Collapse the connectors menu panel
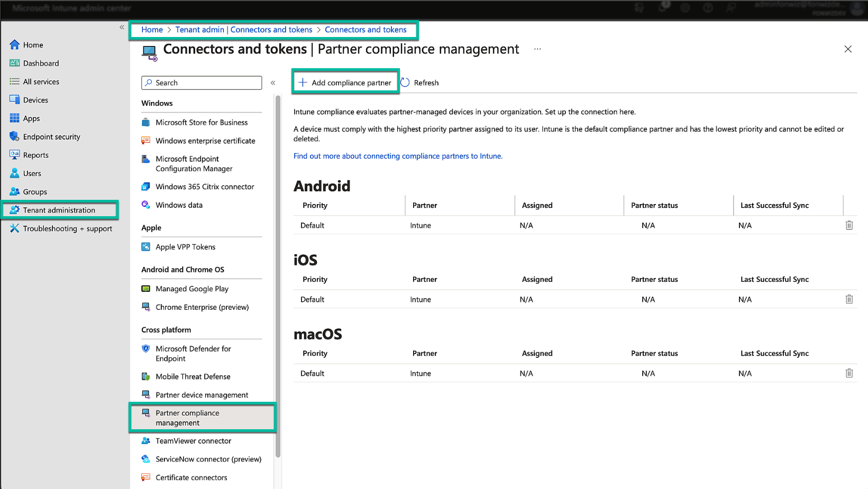Image resolution: width=868 pixels, height=489 pixels. (273, 82)
